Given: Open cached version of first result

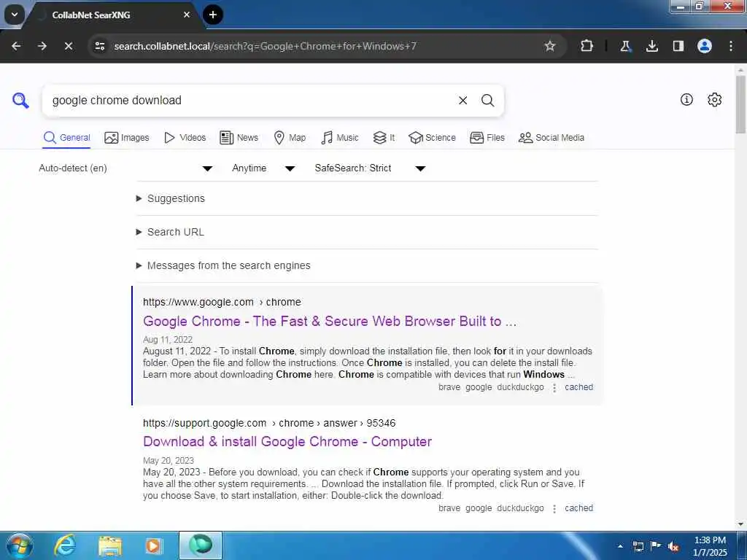Looking at the screenshot, I should (578, 387).
